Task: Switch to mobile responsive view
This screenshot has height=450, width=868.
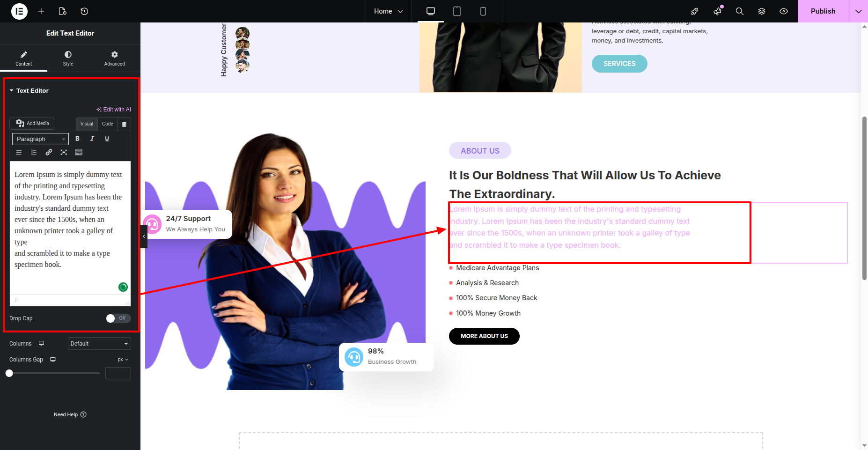Action: [483, 11]
